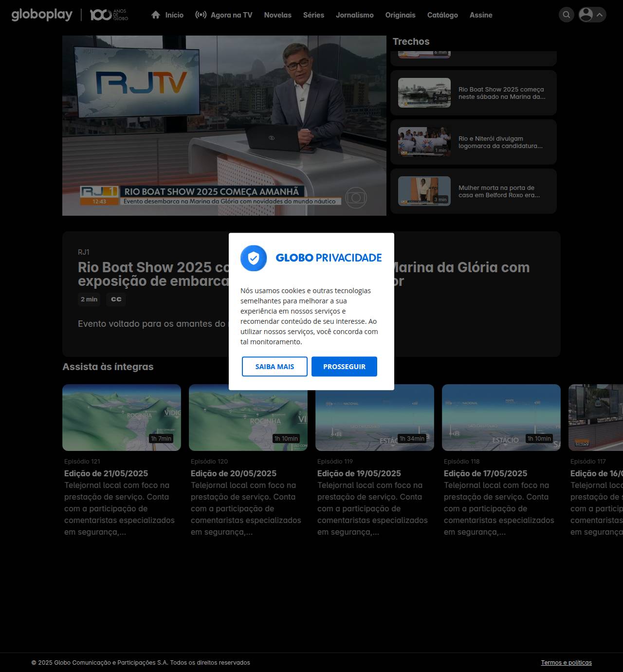Play the Rio Boat Show 2025 clip thumbnail
Image resolution: width=623 pixels, height=672 pixels.
424,93
